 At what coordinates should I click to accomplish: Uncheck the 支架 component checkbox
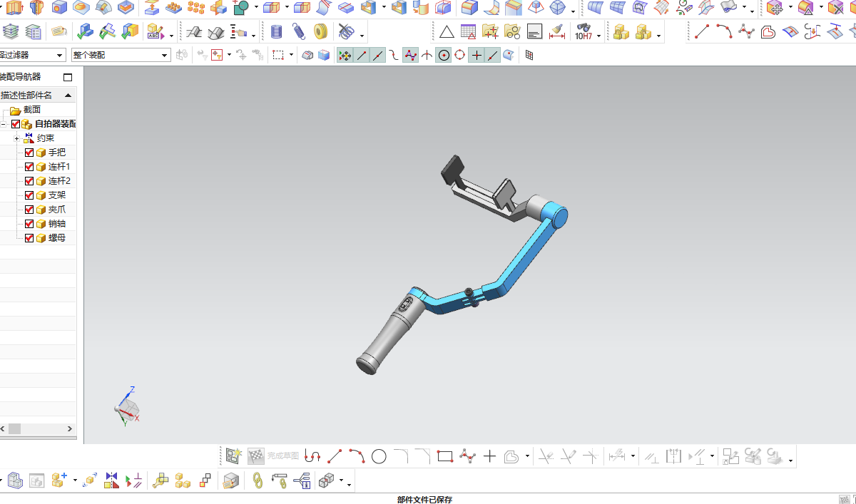(x=29, y=195)
